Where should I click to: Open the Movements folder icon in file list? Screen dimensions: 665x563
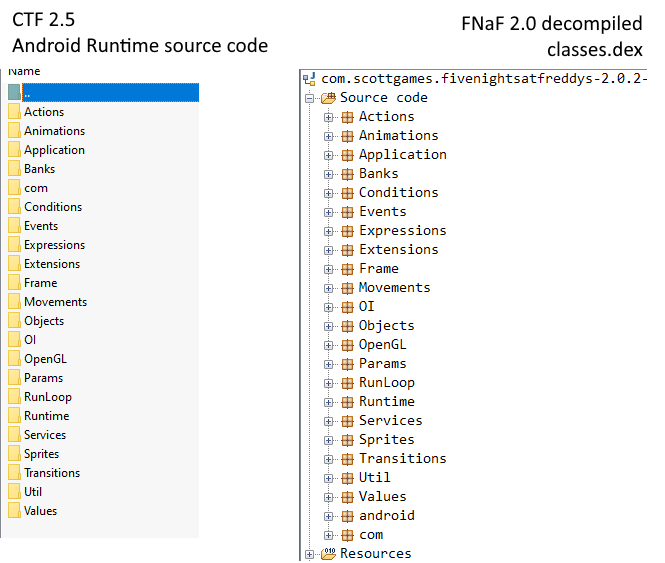pos(14,302)
